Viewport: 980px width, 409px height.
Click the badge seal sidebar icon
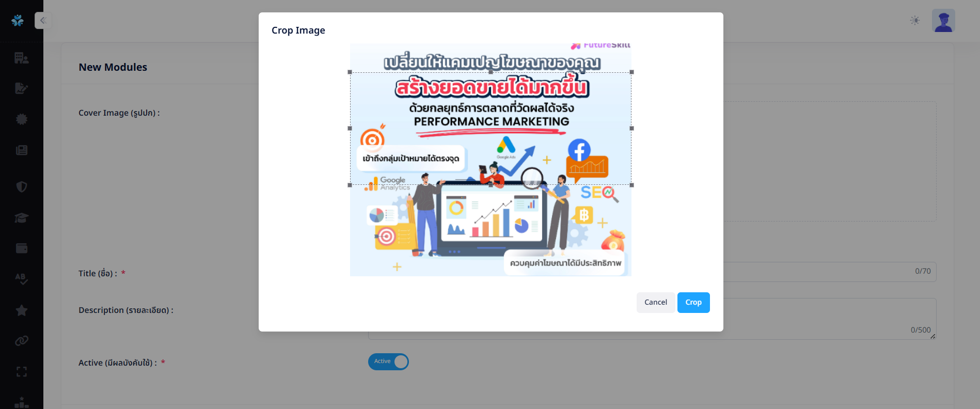pyautogui.click(x=21, y=119)
